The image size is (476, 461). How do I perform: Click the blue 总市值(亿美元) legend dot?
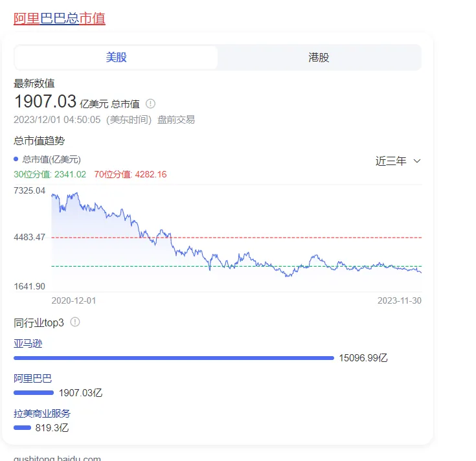coord(16,159)
